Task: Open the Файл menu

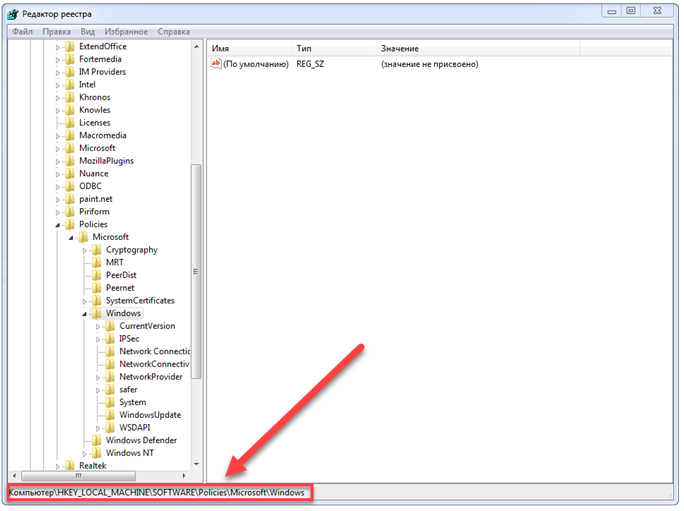Action: (23, 32)
